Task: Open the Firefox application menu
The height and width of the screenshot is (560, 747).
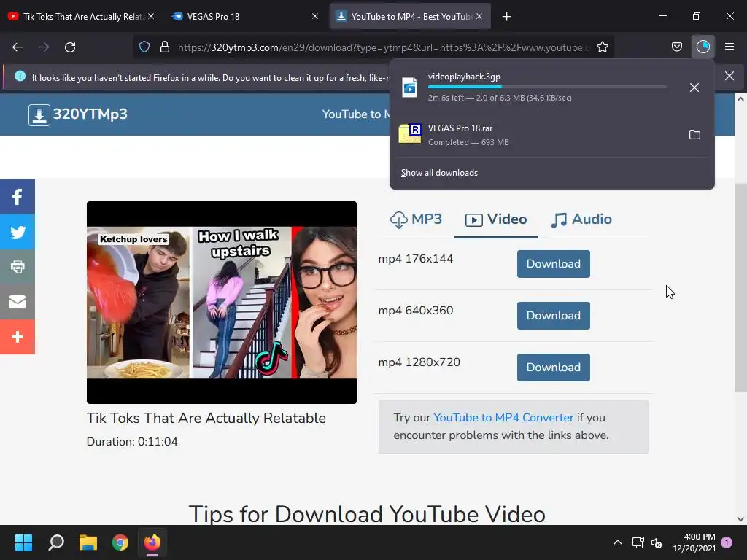Action: point(729,47)
